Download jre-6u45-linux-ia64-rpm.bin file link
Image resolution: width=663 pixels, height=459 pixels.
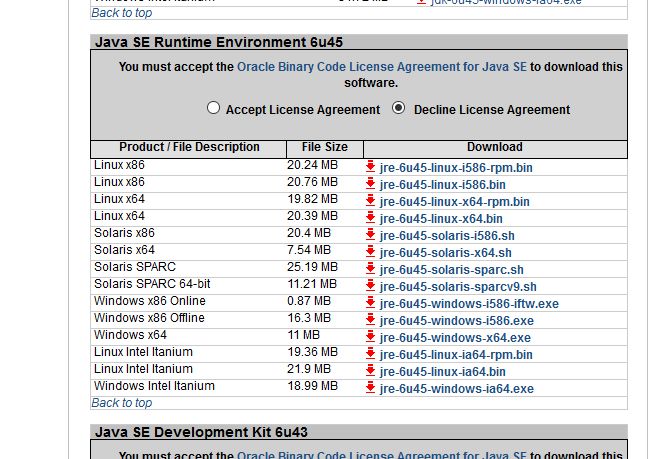point(456,355)
